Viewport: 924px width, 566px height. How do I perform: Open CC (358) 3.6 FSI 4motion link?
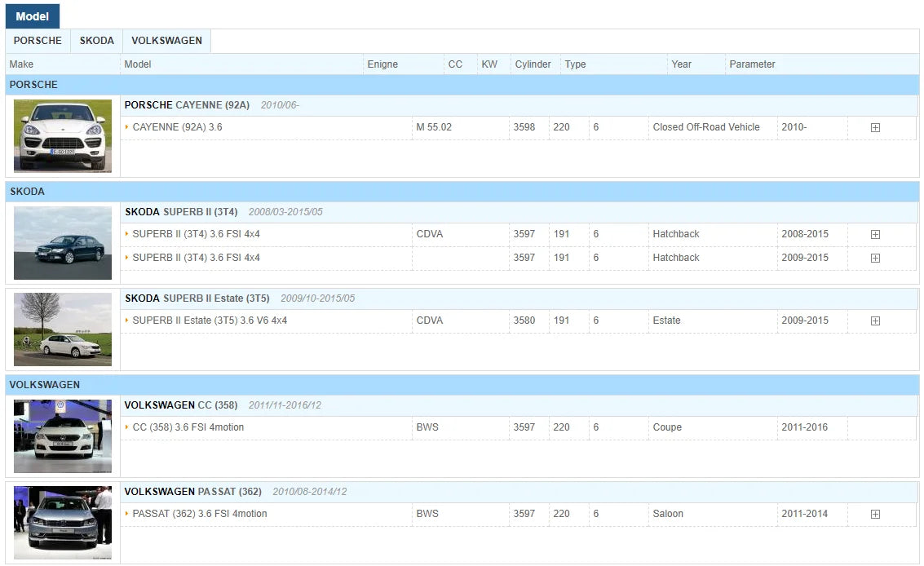pos(188,427)
